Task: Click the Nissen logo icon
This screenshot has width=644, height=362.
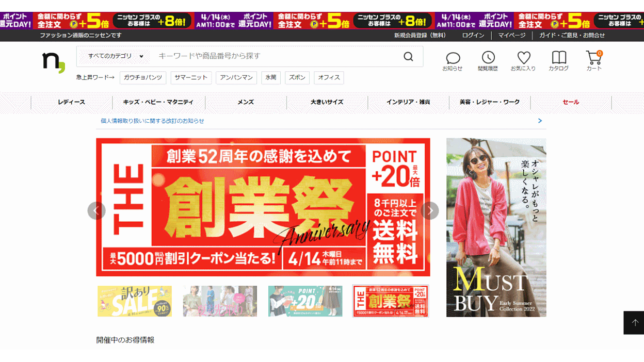Action: (x=53, y=62)
